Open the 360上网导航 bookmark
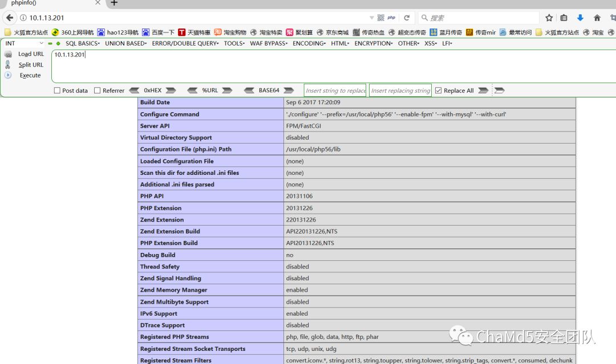This screenshot has width=616, height=364. pyautogui.click(x=72, y=32)
